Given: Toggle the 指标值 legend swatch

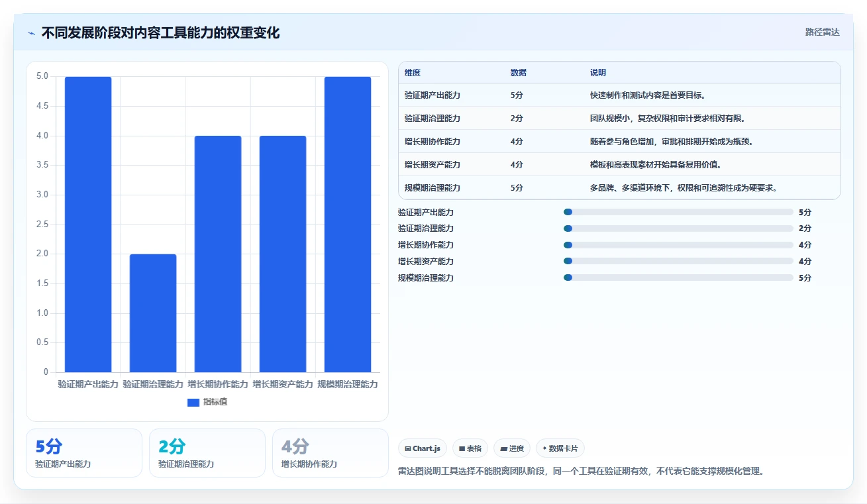Looking at the screenshot, I should [193, 402].
